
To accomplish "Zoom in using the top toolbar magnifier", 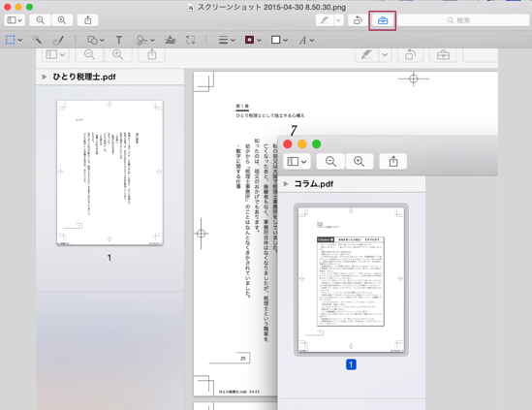I will point(62,20).
